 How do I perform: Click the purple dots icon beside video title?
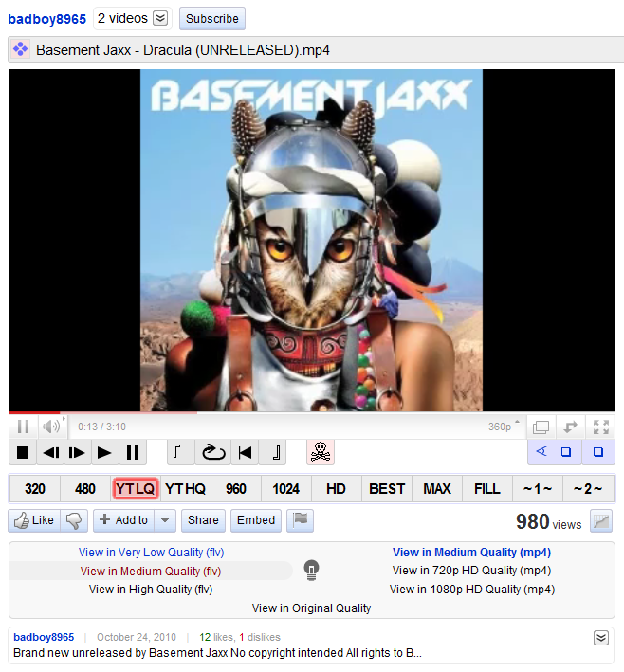coord(20,49)
